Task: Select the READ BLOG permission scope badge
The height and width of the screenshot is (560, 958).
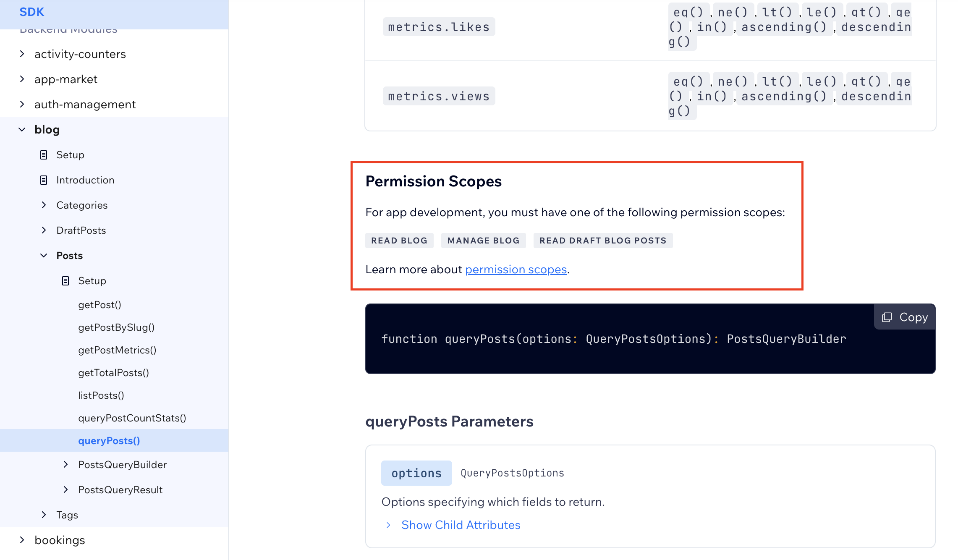Action: point(399,240)
